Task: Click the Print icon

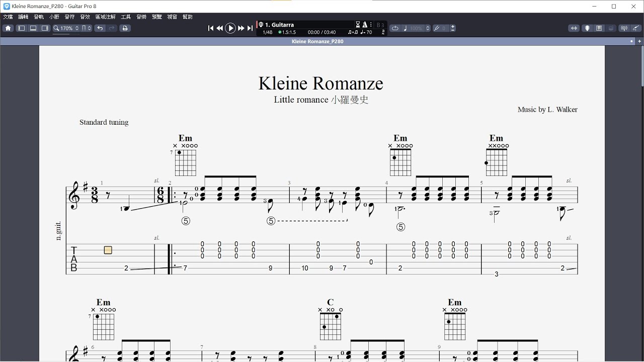Action: click(125, 28)
